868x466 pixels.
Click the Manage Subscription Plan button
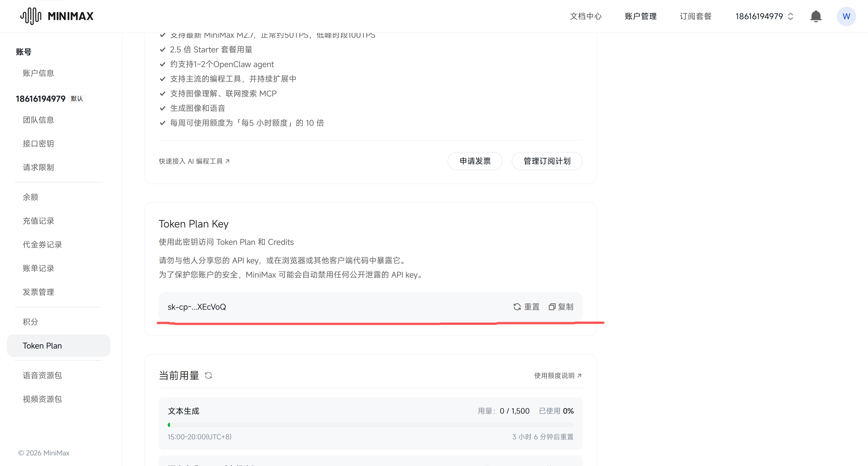click(x=547, y=161)
